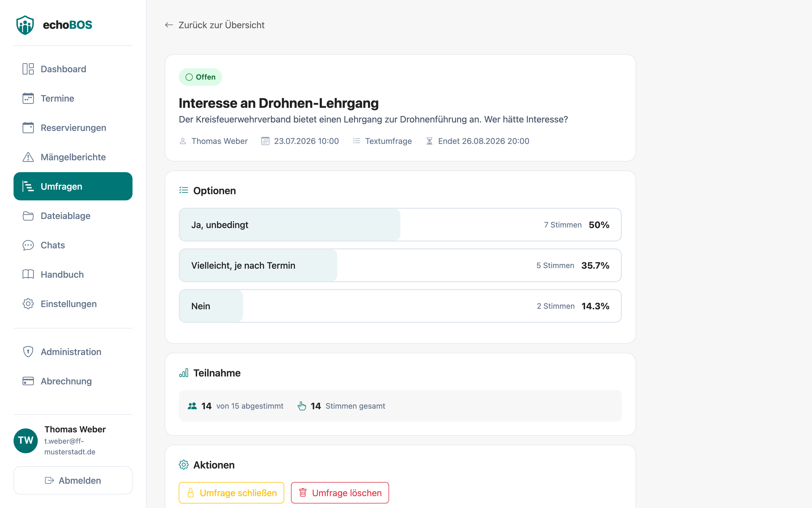The width and height of the screenshot is (812, 508).
Task: Click the people group icon in Teilnahme
Action: [192, 406]
